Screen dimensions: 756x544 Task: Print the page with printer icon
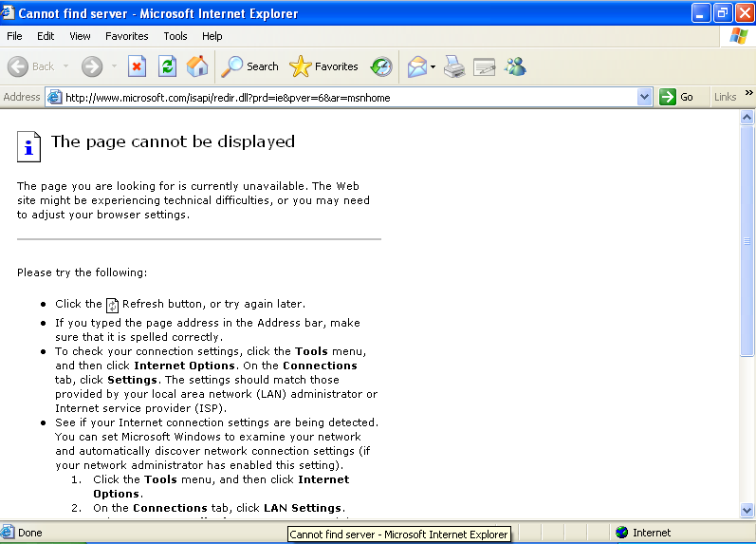coord(454,66)
